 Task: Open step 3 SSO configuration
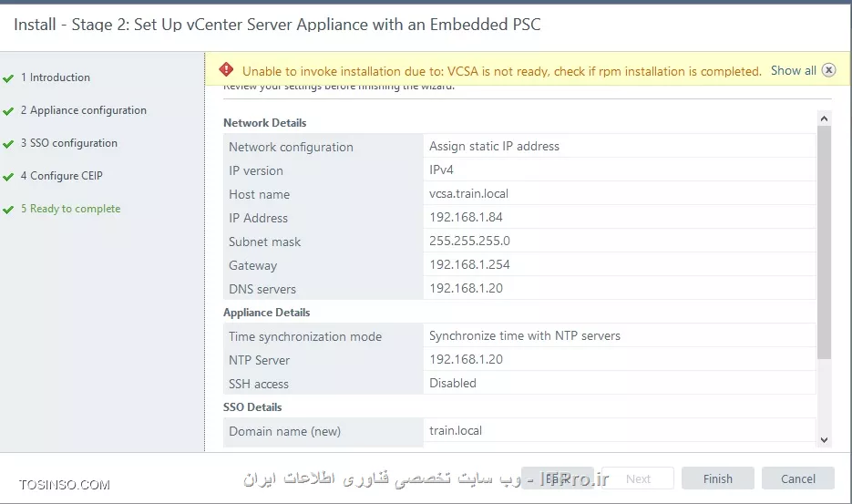69,143
